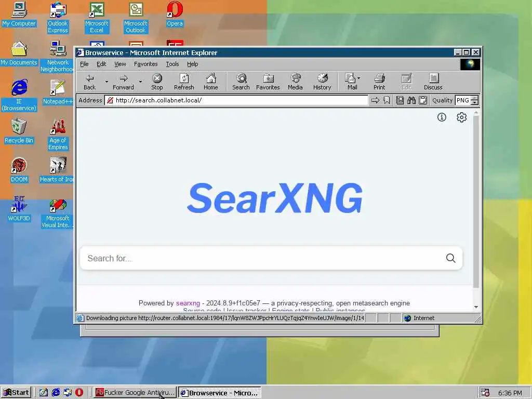The image size is (532, 399).
Task: Click the page scrollbar down arrow
Action: point(476,307)
